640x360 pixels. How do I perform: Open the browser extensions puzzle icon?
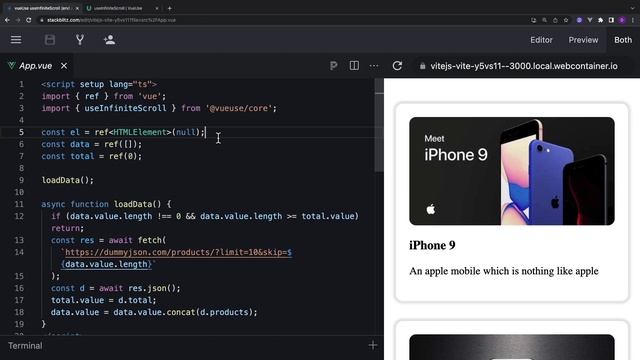point(600,20)
